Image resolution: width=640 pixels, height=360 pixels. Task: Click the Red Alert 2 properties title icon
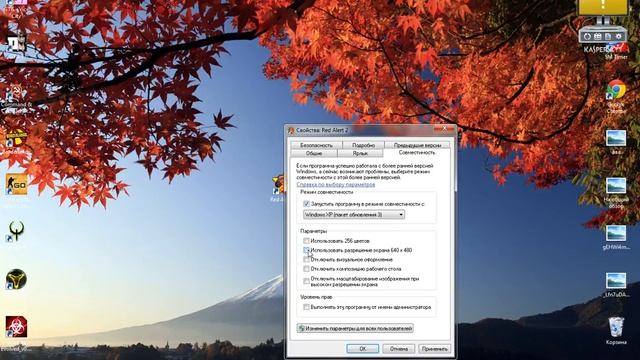(x=291, y=130)
